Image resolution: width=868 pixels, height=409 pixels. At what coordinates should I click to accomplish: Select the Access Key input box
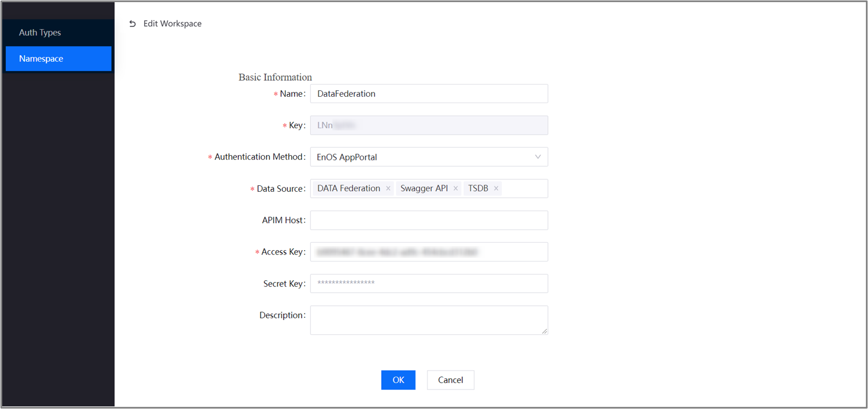tap(429, 252)
